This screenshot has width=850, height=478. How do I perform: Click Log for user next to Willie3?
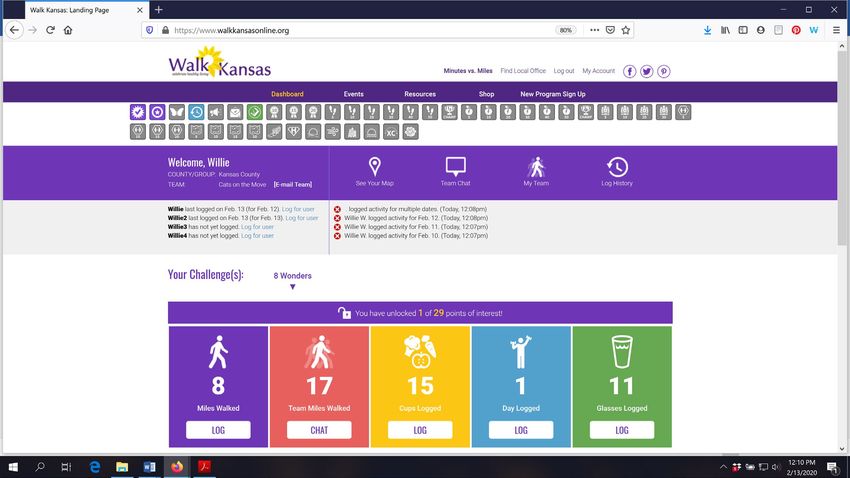pos(257,227)
